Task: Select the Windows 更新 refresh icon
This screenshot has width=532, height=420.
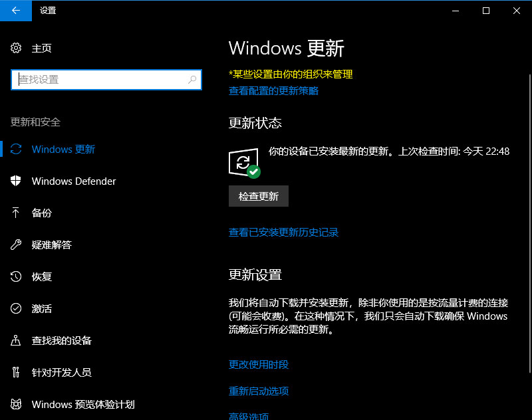Action: 16,149
